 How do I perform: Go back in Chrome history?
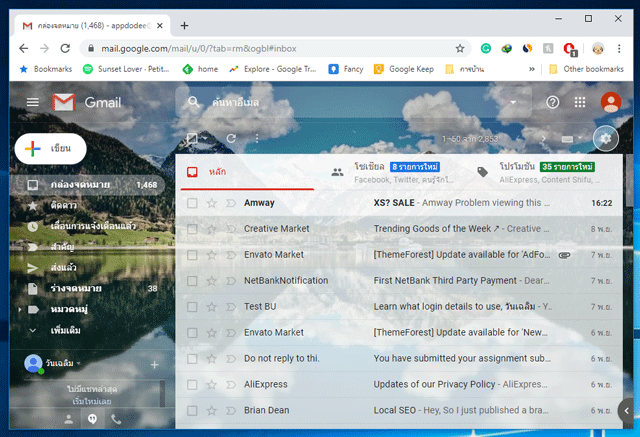(24, 49)
